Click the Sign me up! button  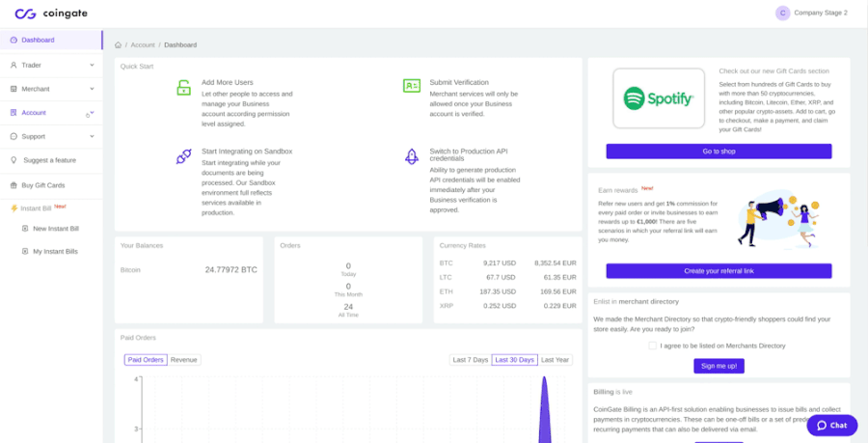(719, 366)
